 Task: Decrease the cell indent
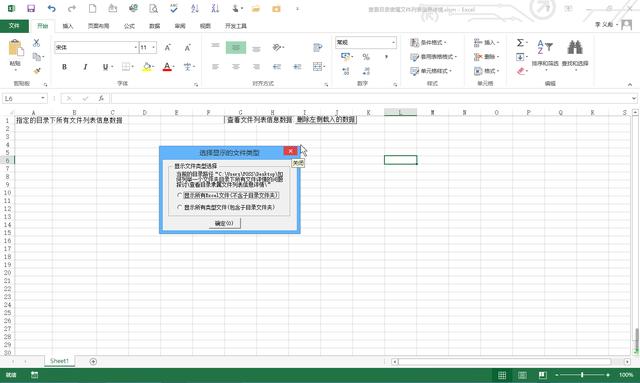click(x=277, y=67)
